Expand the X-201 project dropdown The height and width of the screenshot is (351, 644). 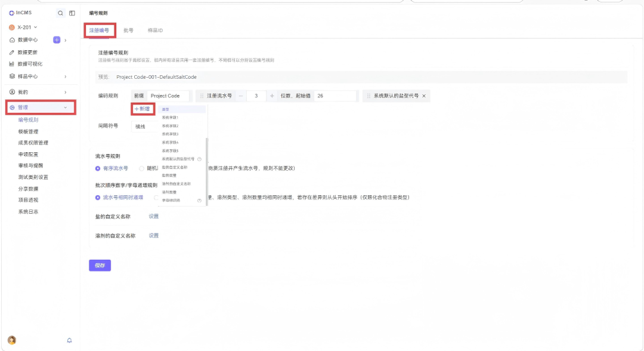point(36,27)
